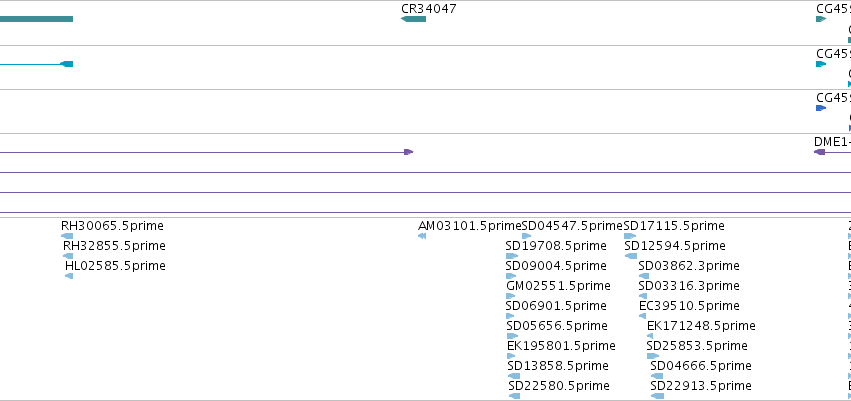Select the SD19708.5prime EST arrow

tap(512, 256)
